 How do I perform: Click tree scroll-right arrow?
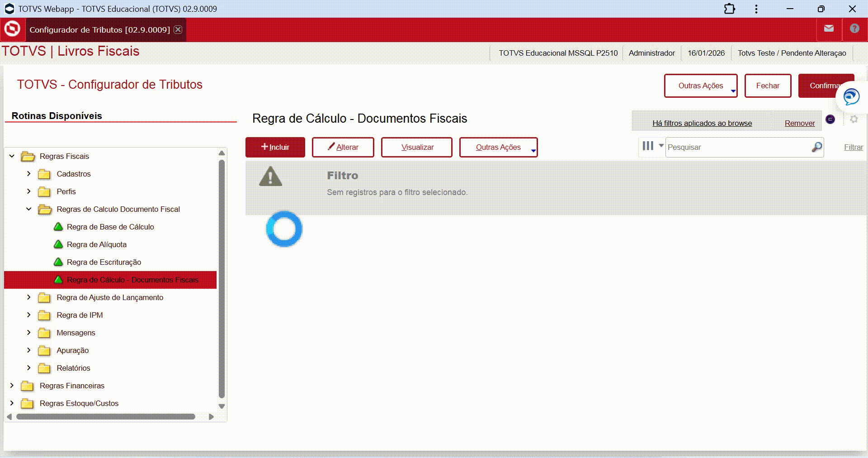coord(211,417)
